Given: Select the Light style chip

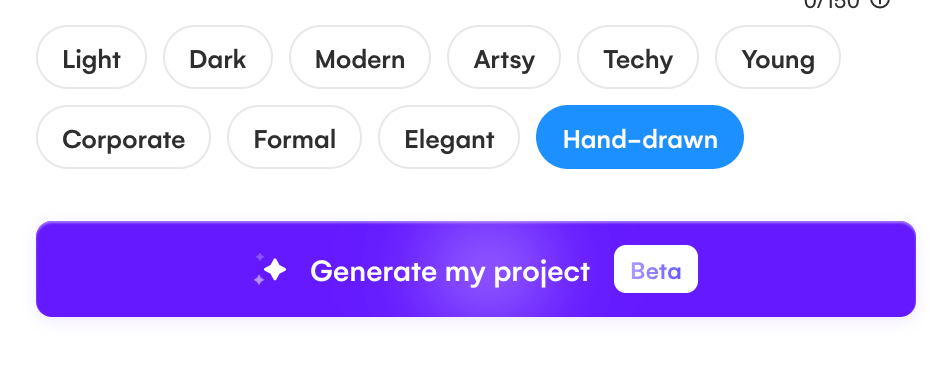Looking at the screenshot, I should 91,57.
